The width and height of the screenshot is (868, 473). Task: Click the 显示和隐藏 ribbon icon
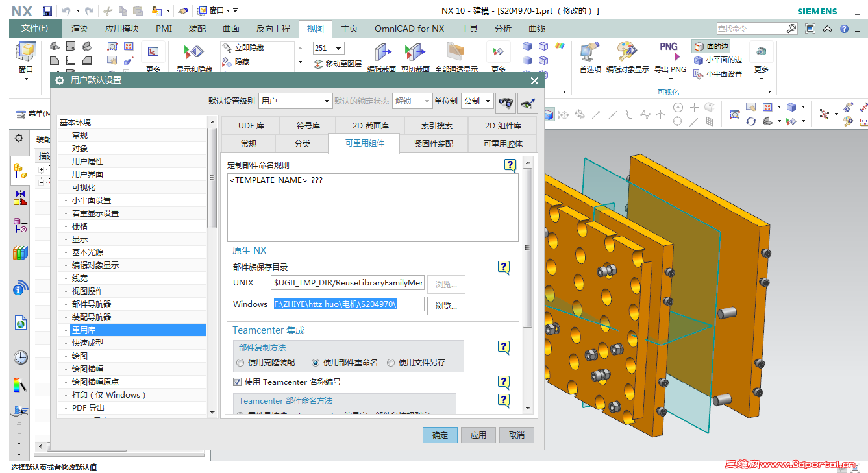(194, 57)
